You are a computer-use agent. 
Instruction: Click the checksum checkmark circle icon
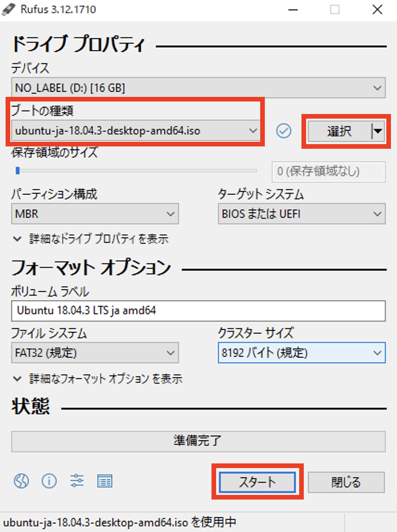pos(283,131)
